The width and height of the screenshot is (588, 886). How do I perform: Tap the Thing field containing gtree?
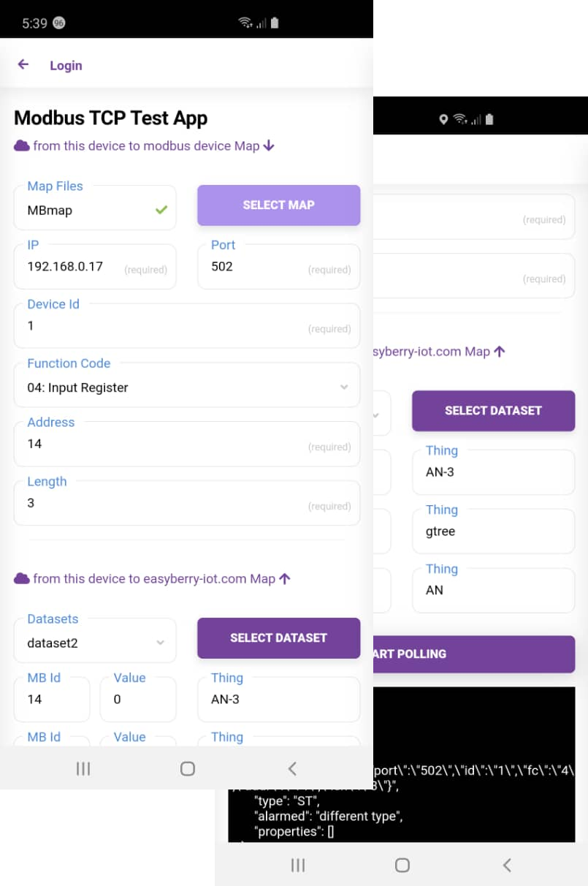(x=494, y=531)
